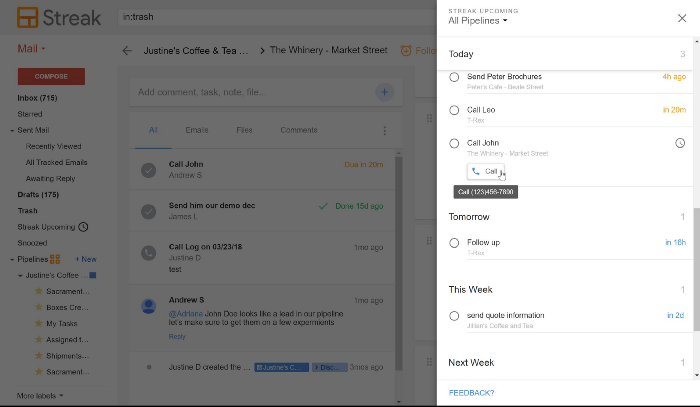Mark Follow up task complete
700x407 pixels.
[454, 243]
